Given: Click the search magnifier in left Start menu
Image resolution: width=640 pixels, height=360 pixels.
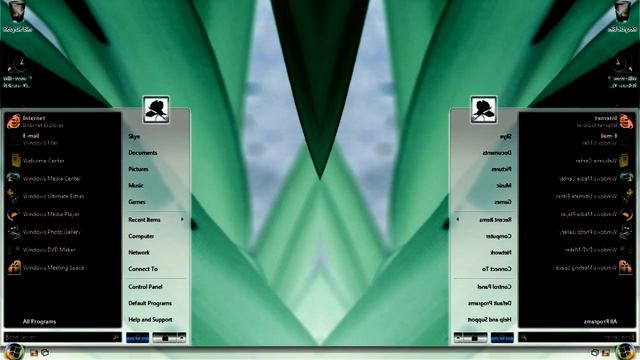Looking at the screenshot, I should tap(116, 337).
